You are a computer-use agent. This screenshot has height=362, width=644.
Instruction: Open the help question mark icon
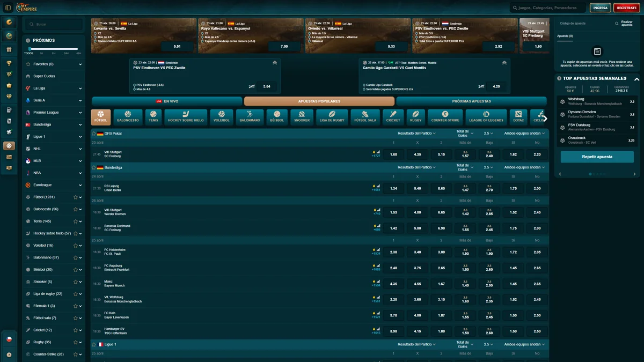pyautogui.click(x=9, y=354)
